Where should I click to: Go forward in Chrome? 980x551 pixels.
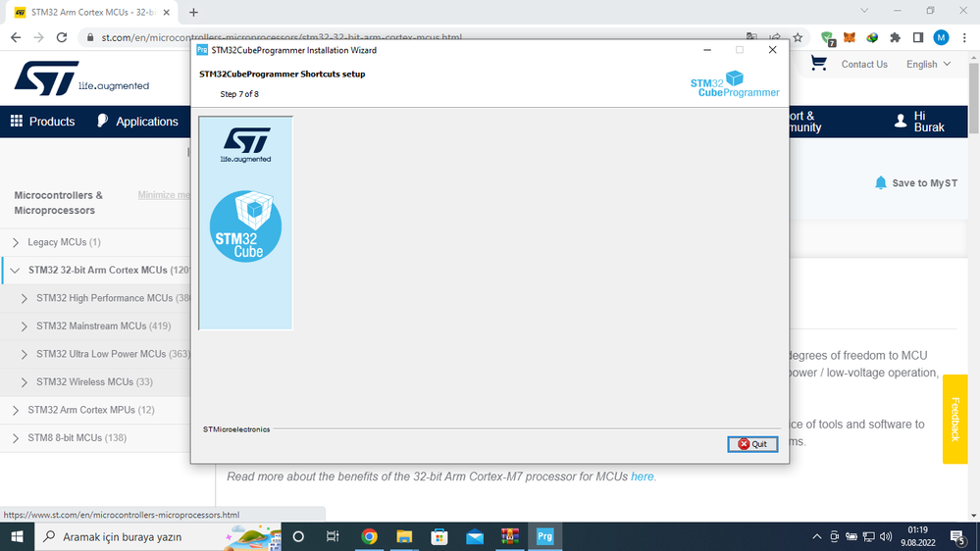39,37
